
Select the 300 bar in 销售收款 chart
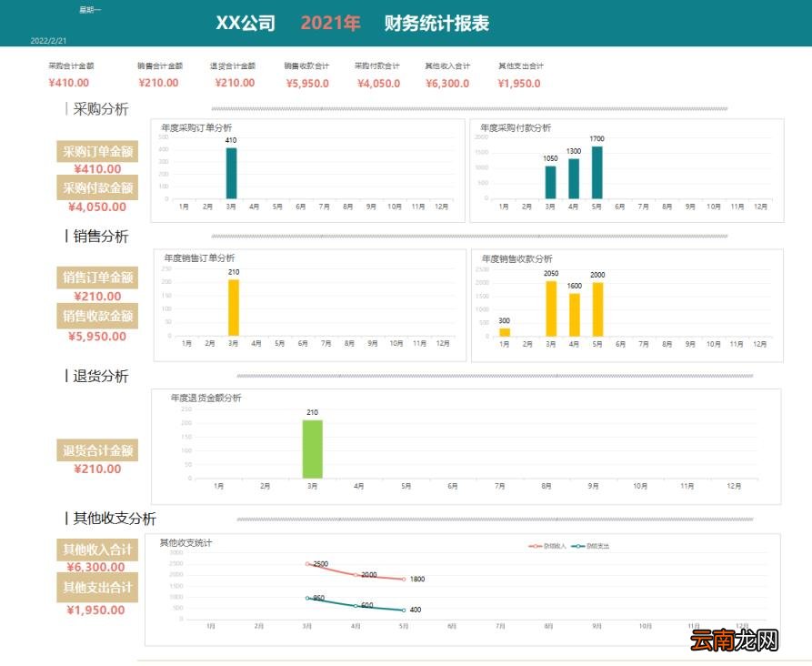point(505,332)
